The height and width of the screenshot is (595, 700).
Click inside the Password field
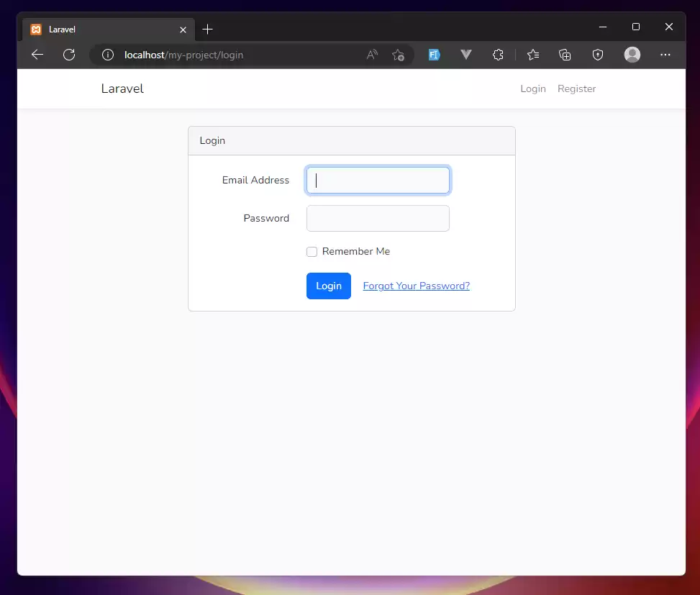(x=377, y=218)
